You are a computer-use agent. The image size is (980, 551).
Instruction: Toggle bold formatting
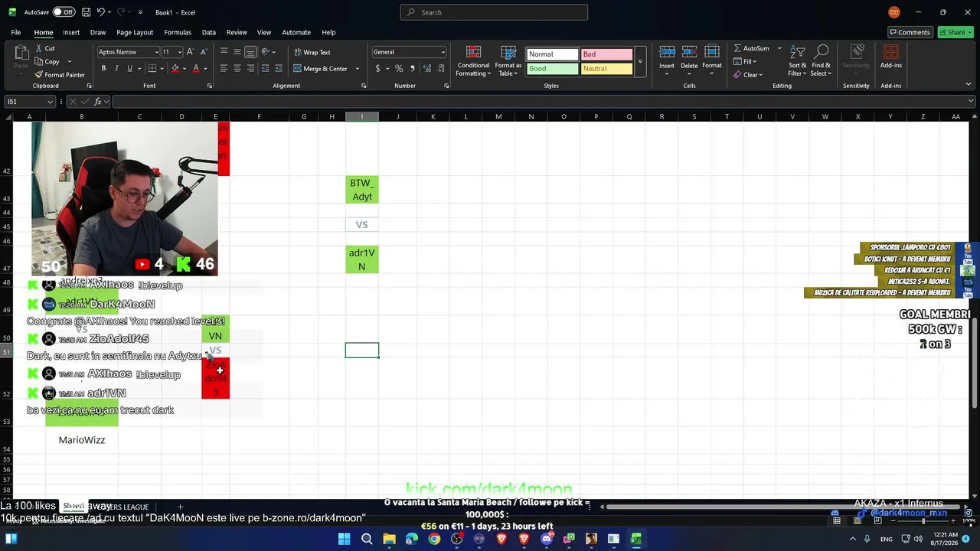103,68
